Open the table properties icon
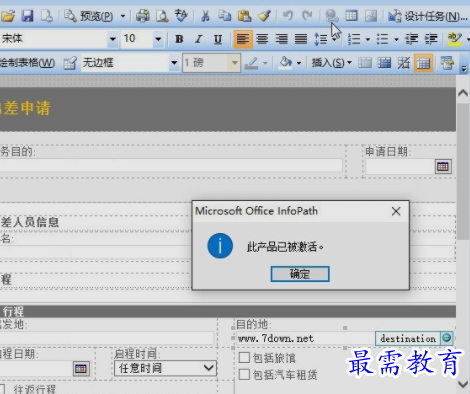The image size is (470, 394). pyautogui.click(x=447, y=62)
